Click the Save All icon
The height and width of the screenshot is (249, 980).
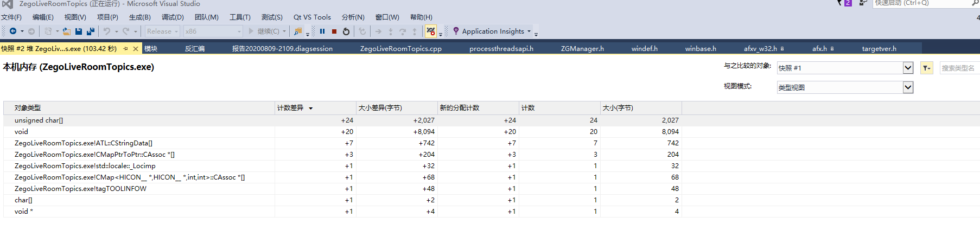tap(91, 31)
